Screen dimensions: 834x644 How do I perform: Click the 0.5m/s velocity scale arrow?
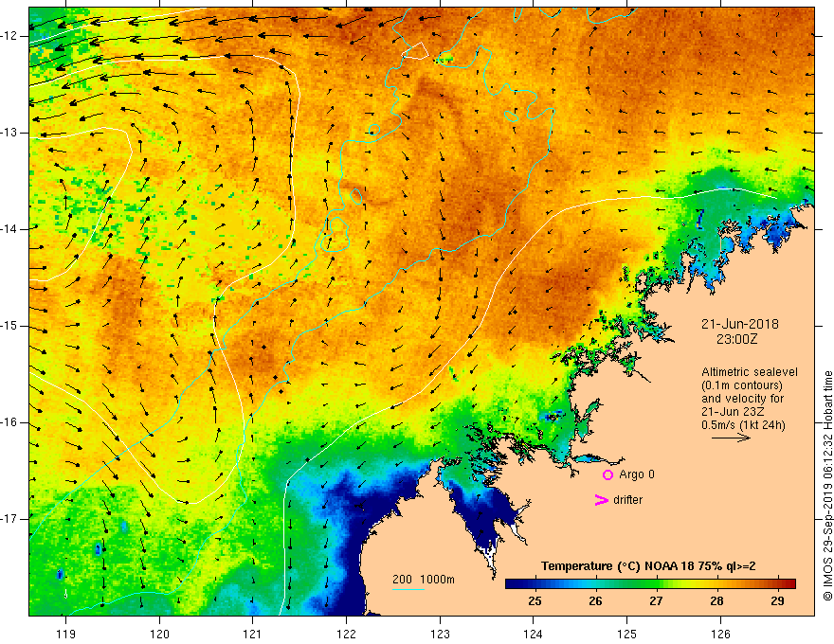click(x=731, y=438)
